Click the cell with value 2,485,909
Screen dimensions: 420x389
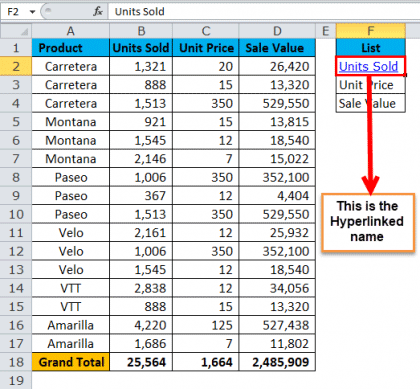tap(277, 362)
